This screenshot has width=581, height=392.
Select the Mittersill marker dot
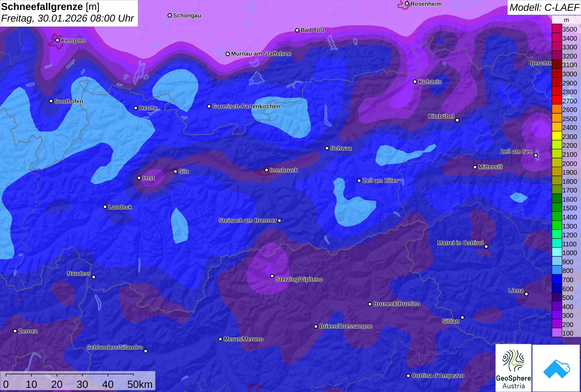coord(475,167)
